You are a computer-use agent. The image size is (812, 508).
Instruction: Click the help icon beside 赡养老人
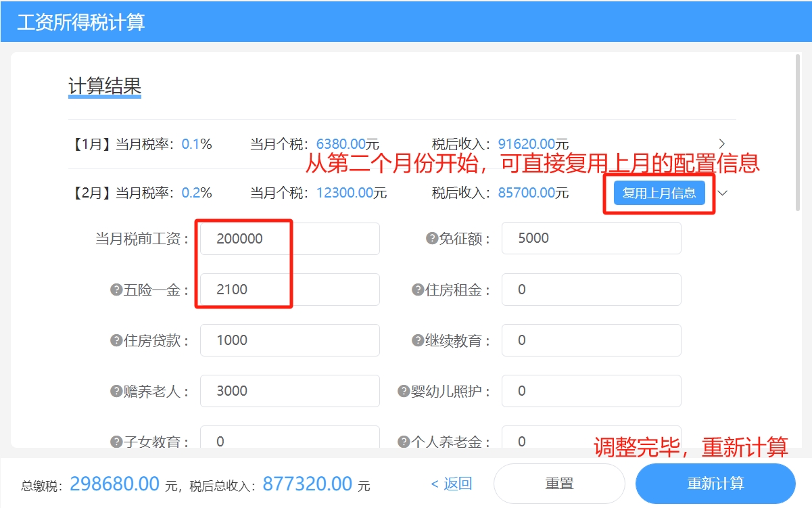click(116, 391)
